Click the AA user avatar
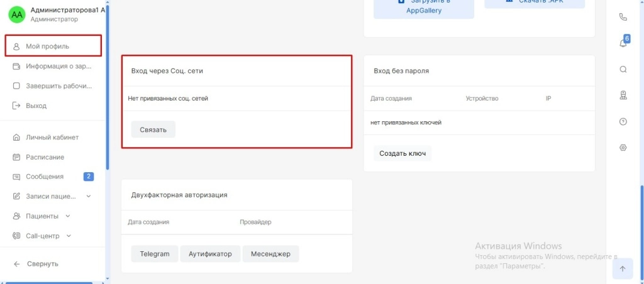The image size is (644, 284). pos(17,14)
